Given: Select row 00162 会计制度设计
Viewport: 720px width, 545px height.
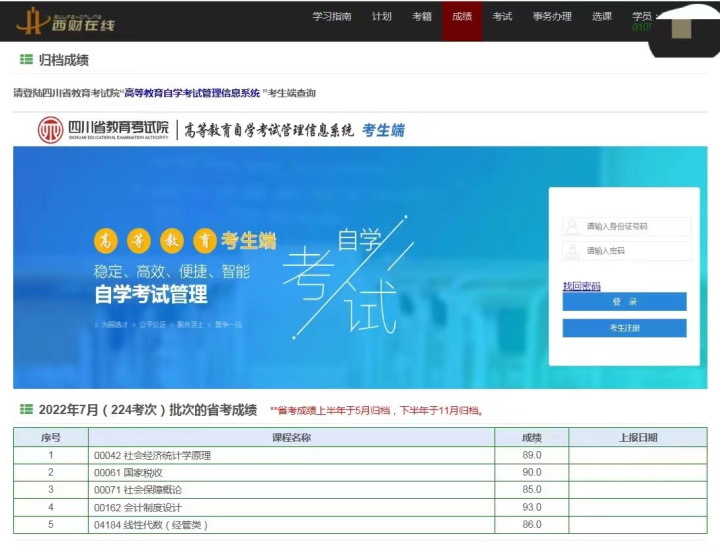Looking at the screenshot, I should [360, 507].
